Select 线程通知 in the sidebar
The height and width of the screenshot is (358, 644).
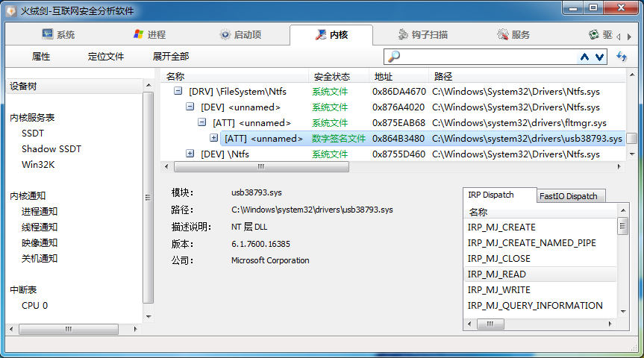pos(40,227)
